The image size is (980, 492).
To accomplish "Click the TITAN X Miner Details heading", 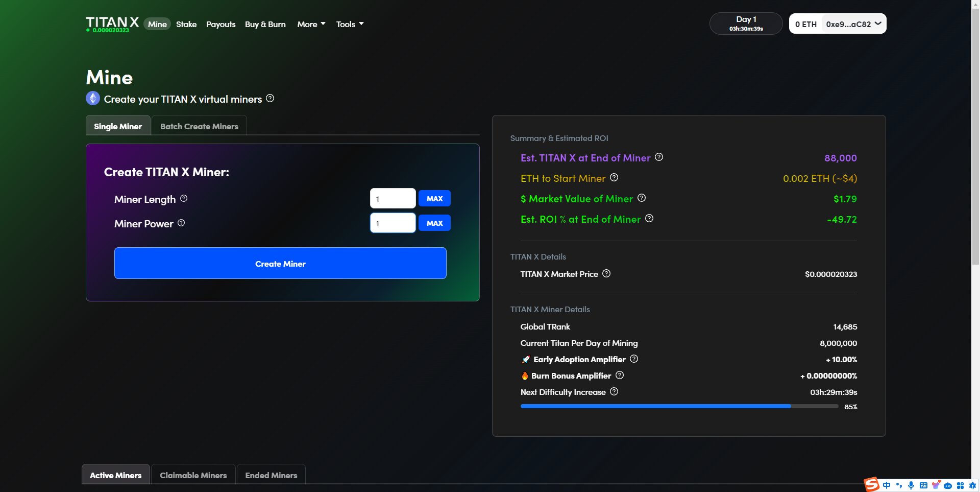I will pos(550,309).
